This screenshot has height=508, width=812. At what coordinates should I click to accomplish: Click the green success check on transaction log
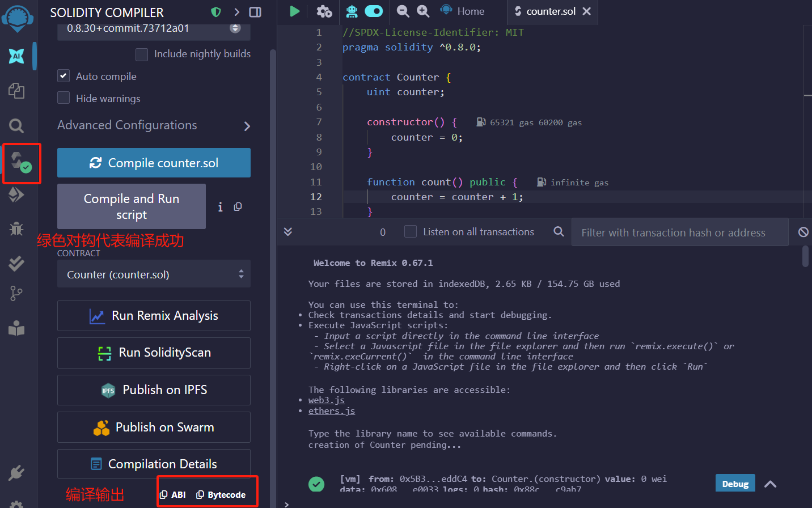point(316,484)
